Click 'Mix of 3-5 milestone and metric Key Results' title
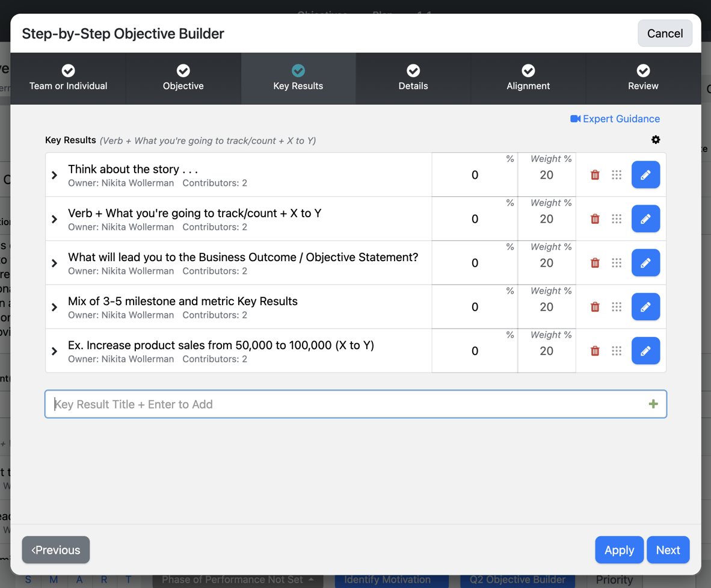This screenshot has width=711, height=588. 183,302
